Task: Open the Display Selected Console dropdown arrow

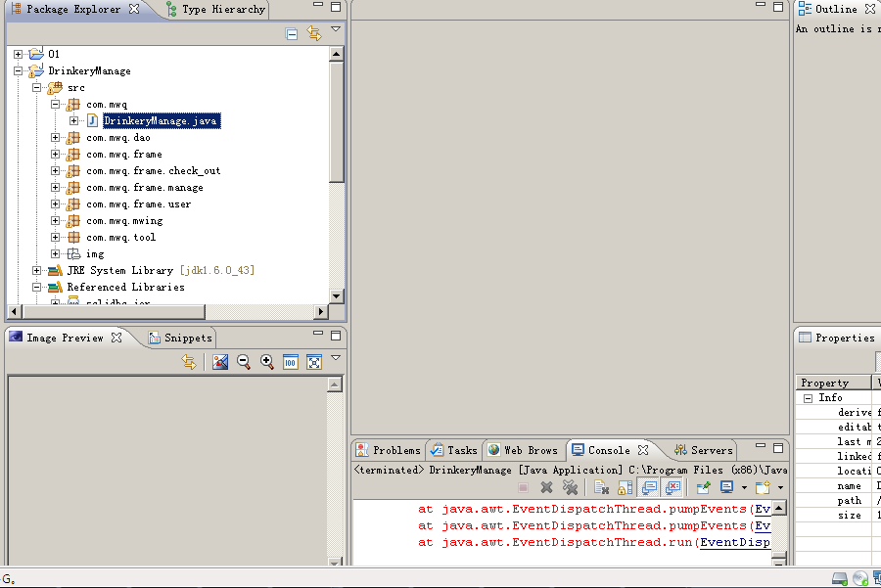Action: tap(744, 488)
